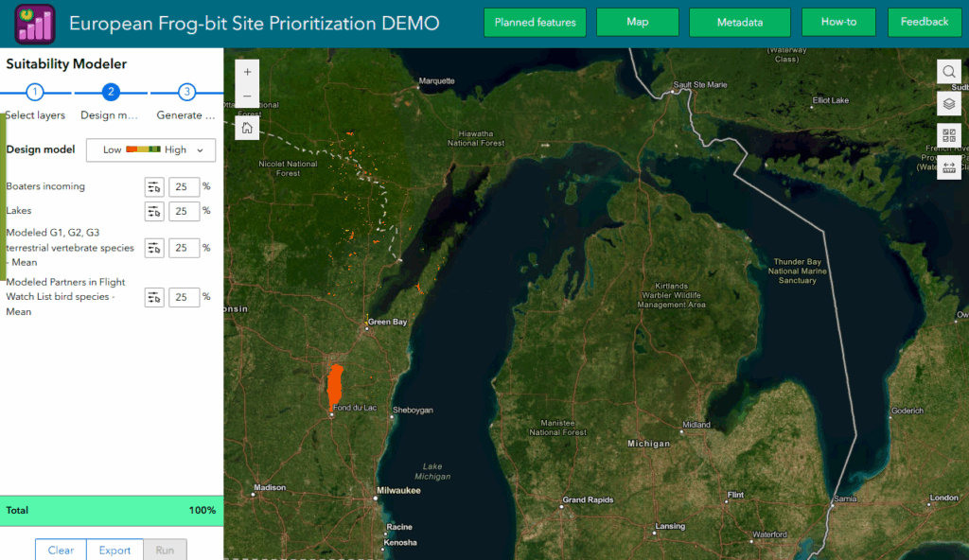
Task: Reset map to home extent
Action: pyautogui.click(x=247, y=128)
